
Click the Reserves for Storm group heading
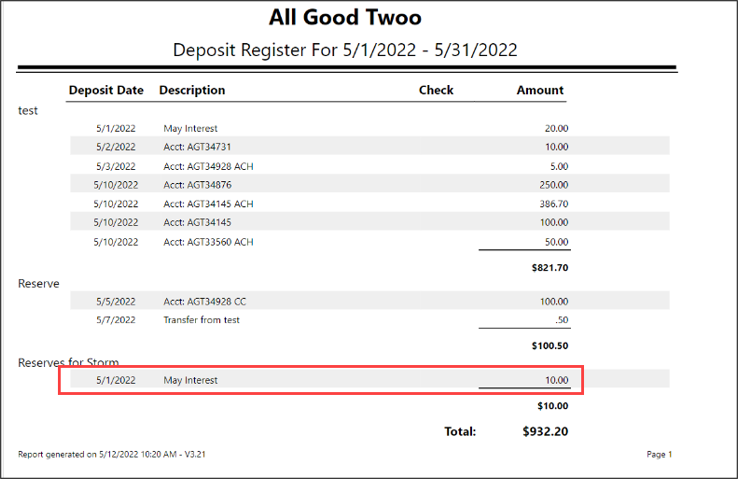tap(68, 362)
